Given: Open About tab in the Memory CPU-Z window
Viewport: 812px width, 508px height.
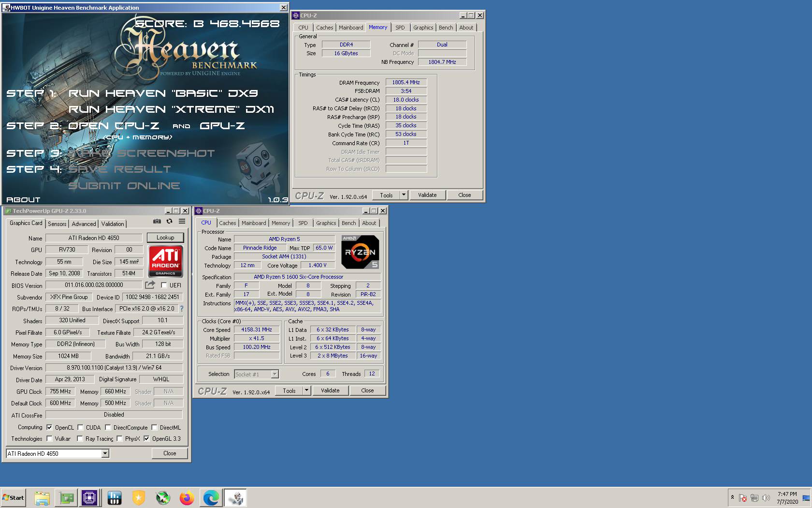Looking at the screenshot, I should coord(466,28).
